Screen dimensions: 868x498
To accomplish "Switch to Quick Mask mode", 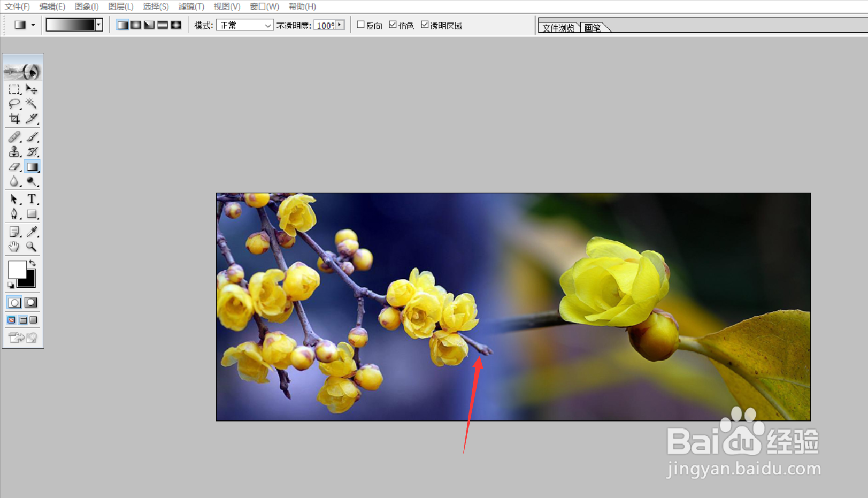I will tap(31, 302).
